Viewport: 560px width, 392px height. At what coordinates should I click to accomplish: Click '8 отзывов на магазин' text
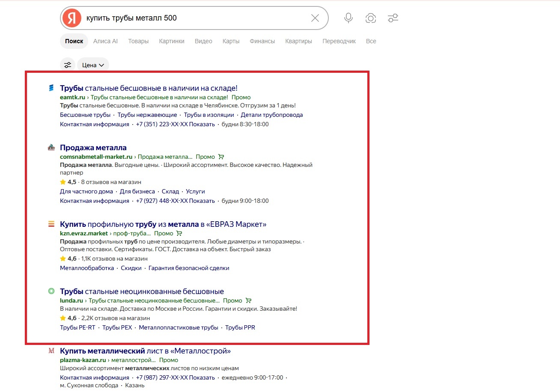(111, 182)
